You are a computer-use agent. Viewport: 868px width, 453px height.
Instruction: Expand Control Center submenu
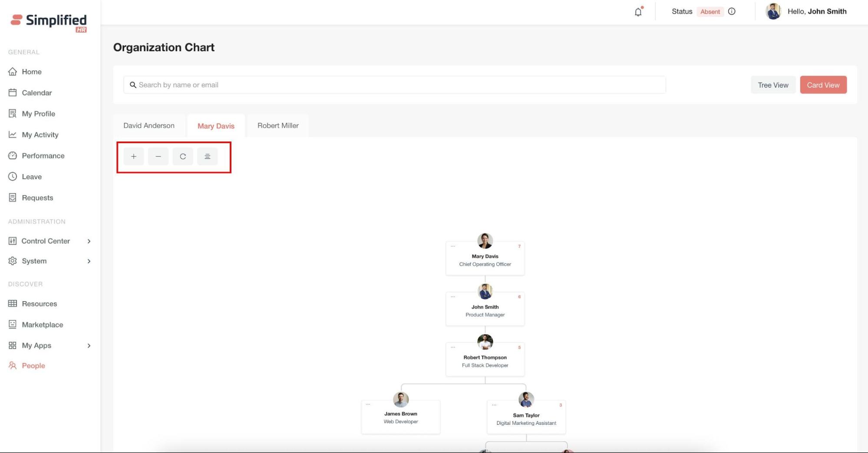click(x=89, y=241)
